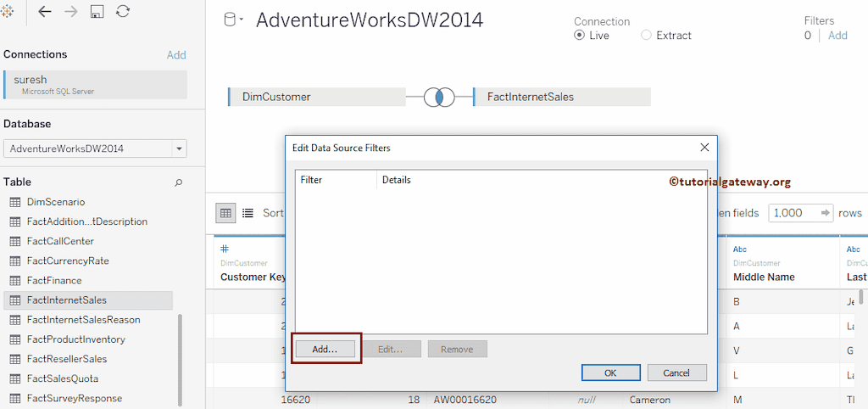Screen dimensions: 868x409
Task: Open the data source cylinder menu
Action: click(233, 20)
